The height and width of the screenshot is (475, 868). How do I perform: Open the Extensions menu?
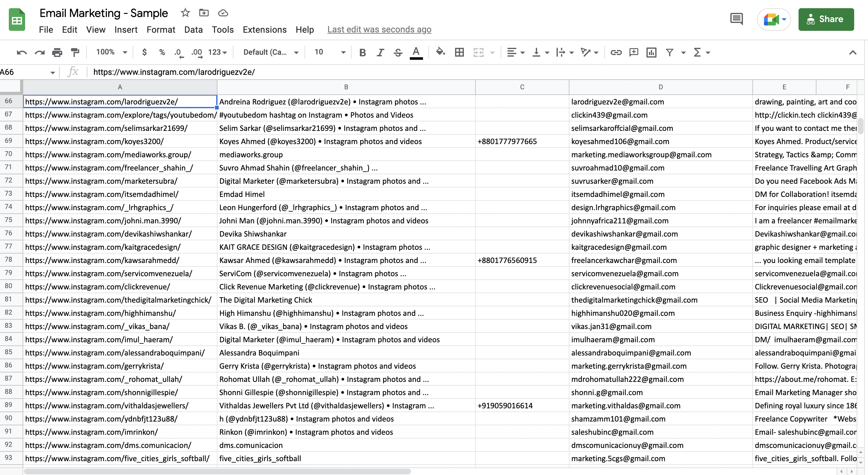[265, 30]
